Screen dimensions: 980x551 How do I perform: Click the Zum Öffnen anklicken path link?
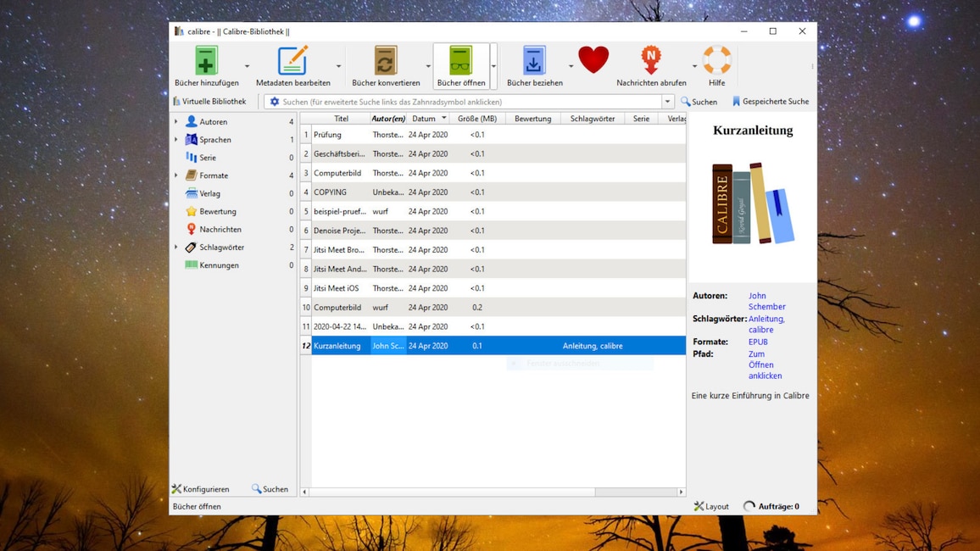coord(765,365)
